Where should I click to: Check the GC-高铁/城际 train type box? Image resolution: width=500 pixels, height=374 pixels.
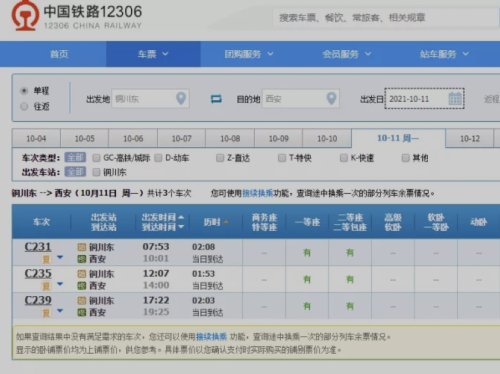(x=96, y=158)
